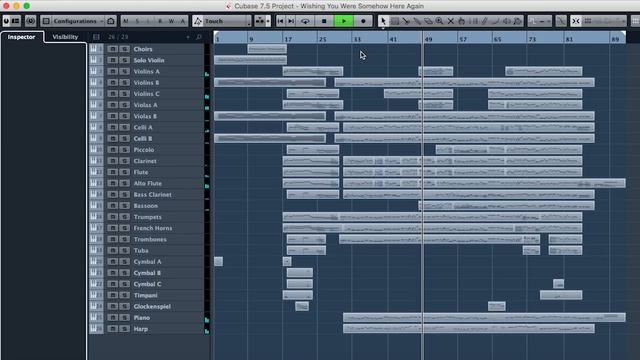This screenshot has height=360, width=640.
Task: Select the first Solo Violin clip
Action: [250, 60]
